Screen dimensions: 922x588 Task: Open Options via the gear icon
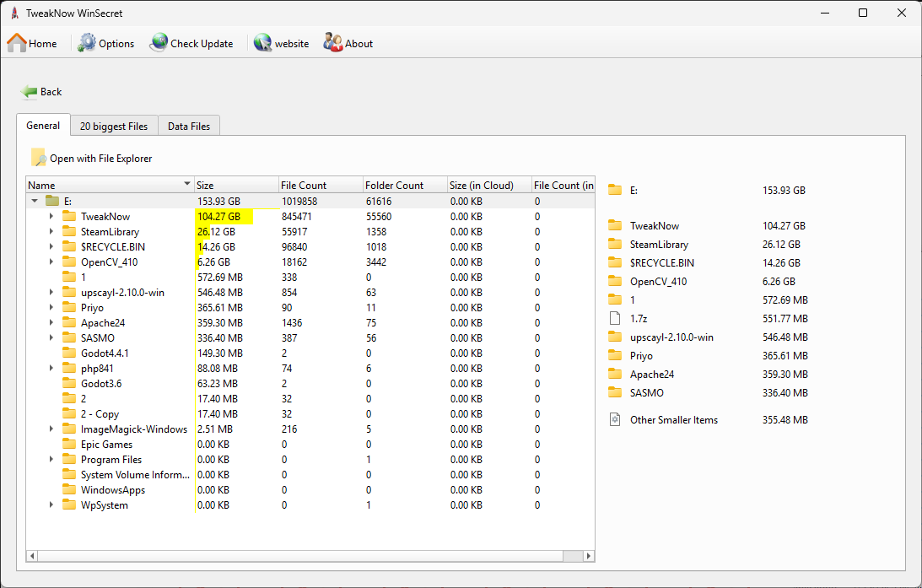coord(87,43)
